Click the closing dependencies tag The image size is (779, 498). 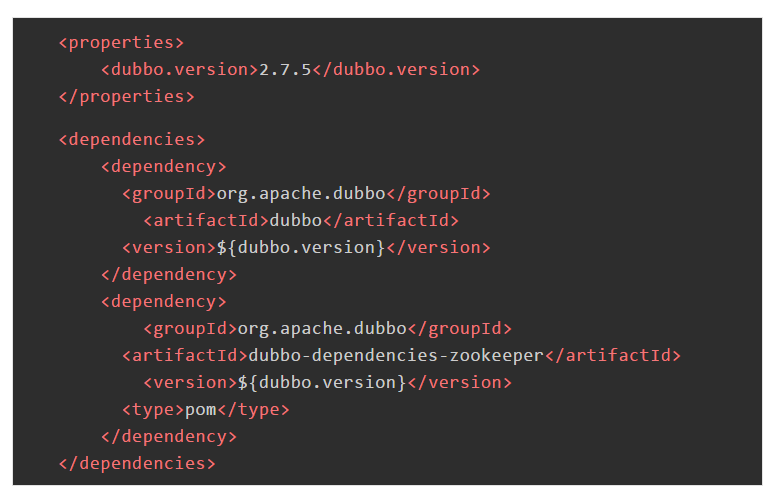click(136, 463)
